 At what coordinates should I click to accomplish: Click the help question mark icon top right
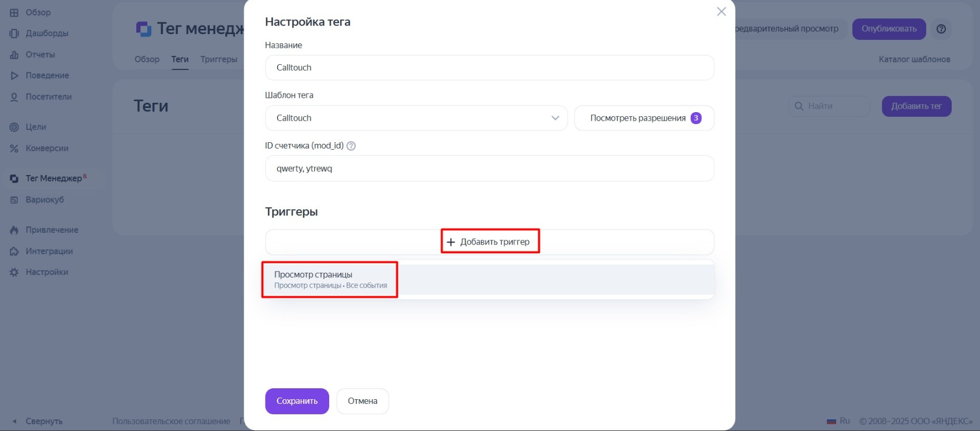pyautogui.click(x=941, y=29)
